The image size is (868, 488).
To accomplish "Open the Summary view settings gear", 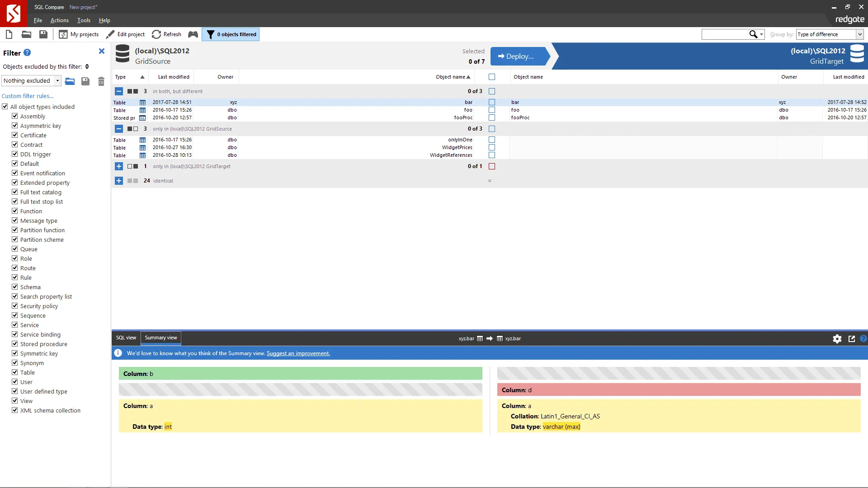I will click(837, 338).
